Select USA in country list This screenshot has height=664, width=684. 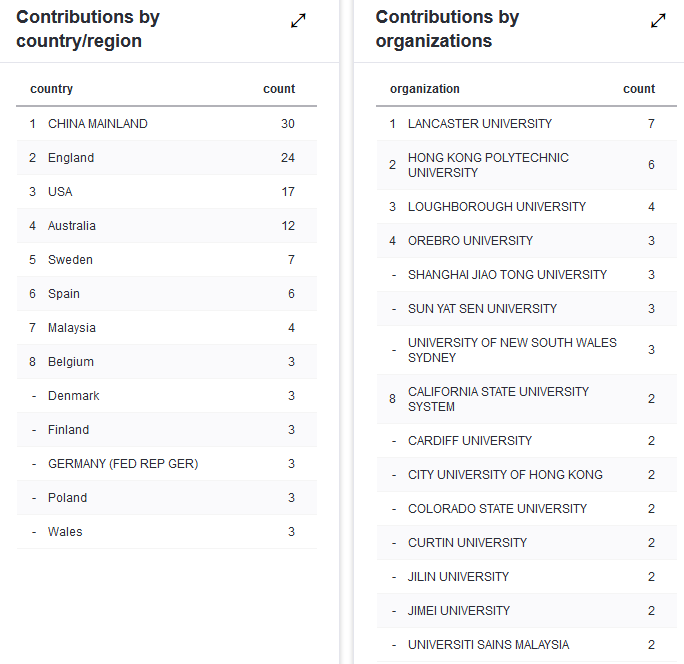pos(60,192)
